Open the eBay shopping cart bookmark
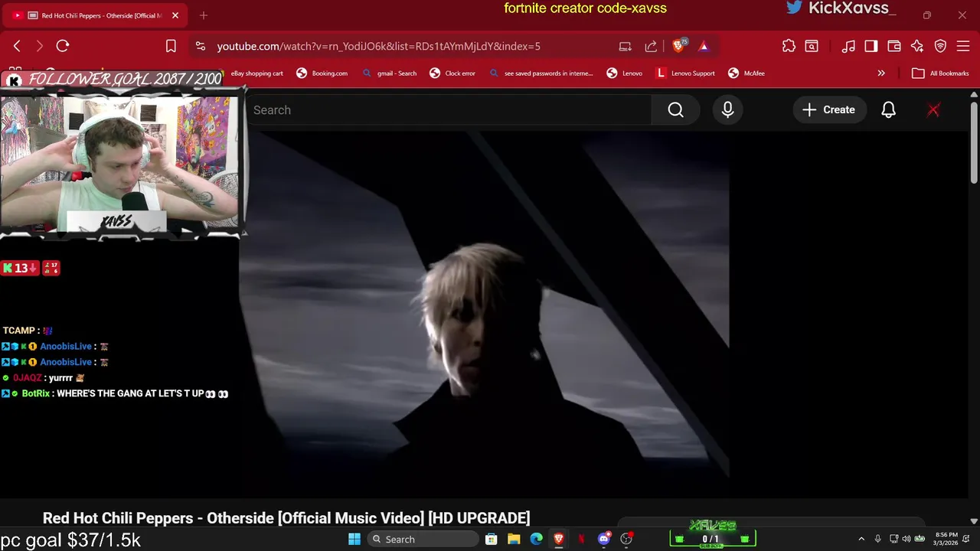 coord(256,73)
